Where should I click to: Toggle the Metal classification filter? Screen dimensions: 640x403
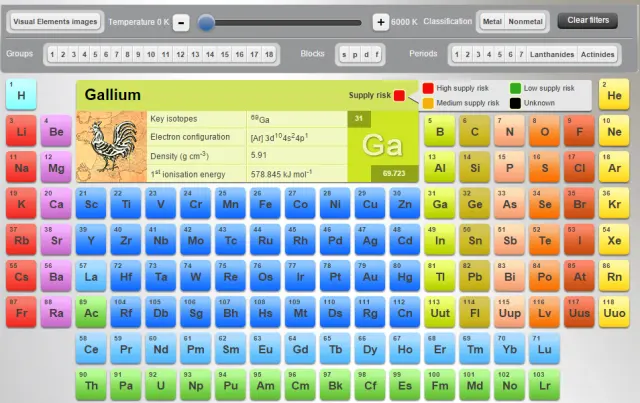[x=492, y=21]
